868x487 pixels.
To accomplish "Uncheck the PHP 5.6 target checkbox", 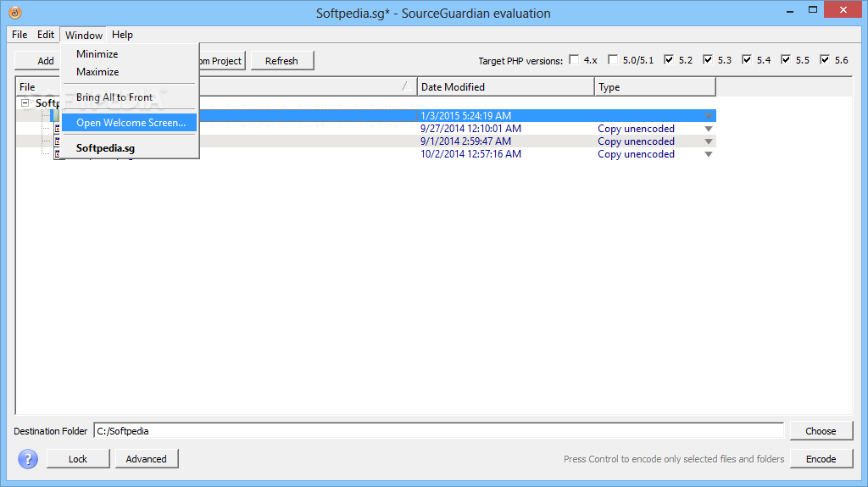I will point(825,59).
